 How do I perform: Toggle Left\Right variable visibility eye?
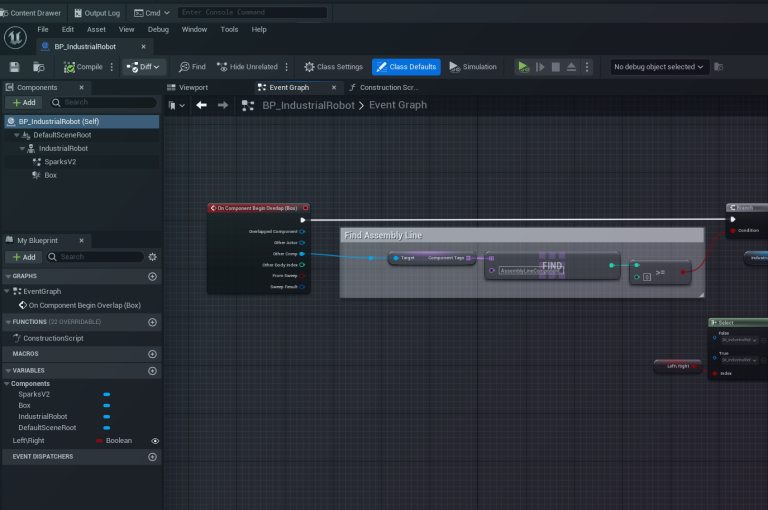155,441
